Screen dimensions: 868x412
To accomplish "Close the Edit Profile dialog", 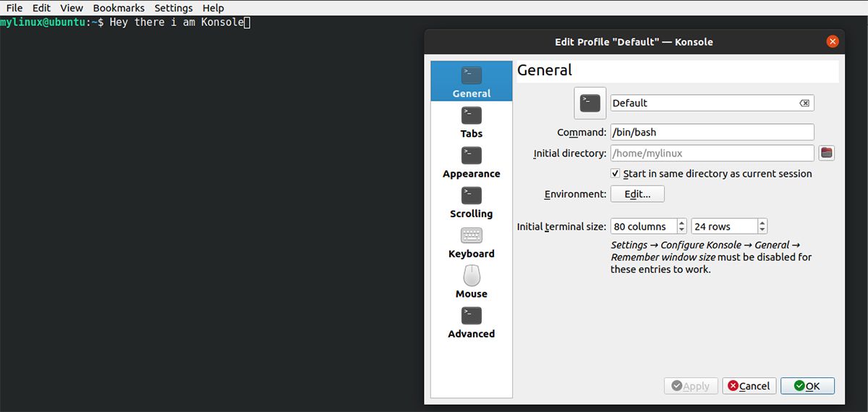I will click(833, 41).
